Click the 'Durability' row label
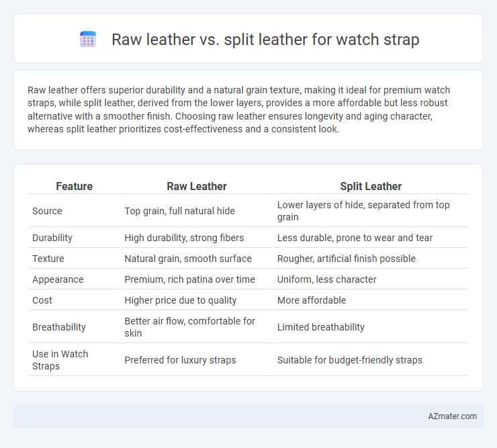The image size is (497, 448). click(x=52, y=238)
